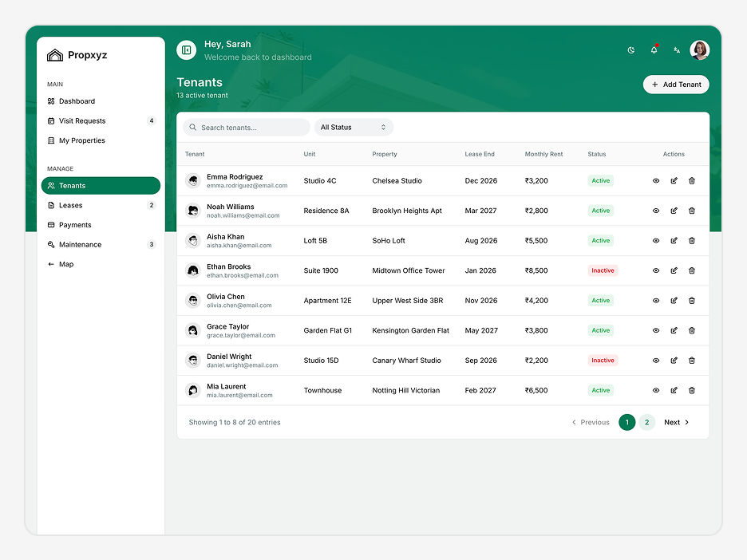Edit Daniel Wright tenant record
Image resolution: width=747 pixels, height=560 pixels.
click(674, 361)
